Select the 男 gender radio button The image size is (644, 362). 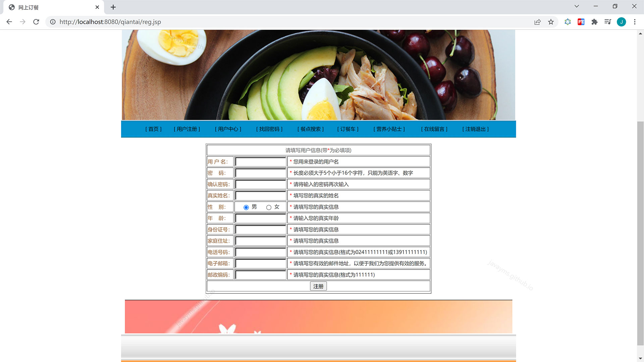click(246, 207)
